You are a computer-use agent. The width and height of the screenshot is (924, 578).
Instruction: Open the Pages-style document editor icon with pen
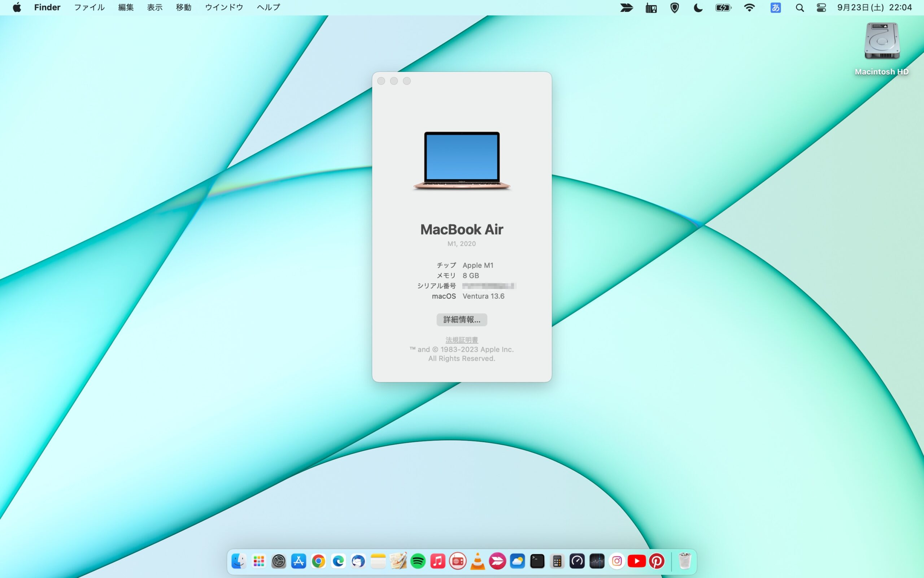click(398, 561)
